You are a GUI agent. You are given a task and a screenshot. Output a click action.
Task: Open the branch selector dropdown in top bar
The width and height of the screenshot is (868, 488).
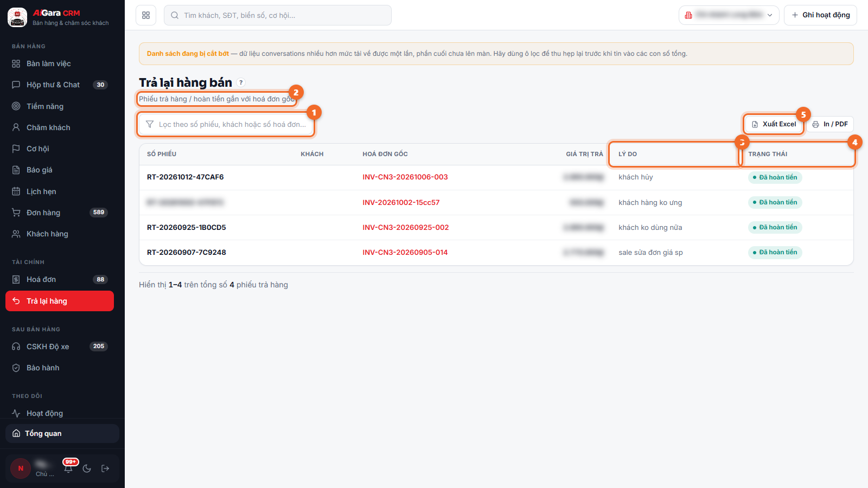(x=729, y=15)
